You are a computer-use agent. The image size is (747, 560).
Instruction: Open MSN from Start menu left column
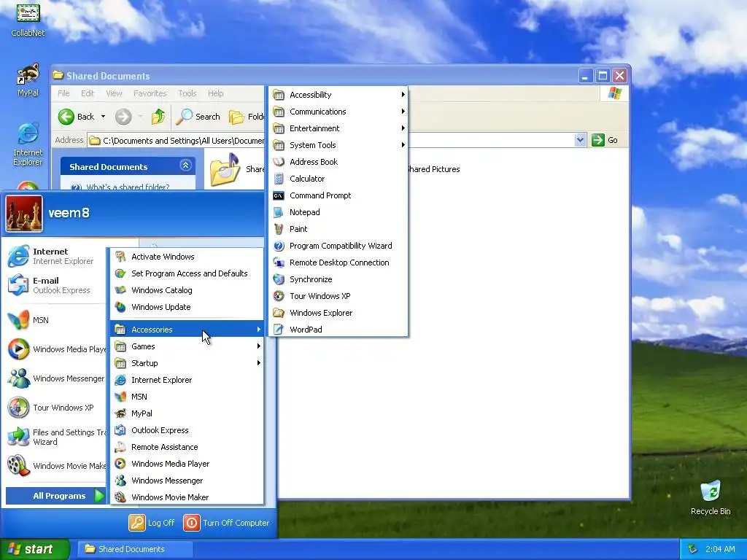pyautogui.click(x=55, y=320)
